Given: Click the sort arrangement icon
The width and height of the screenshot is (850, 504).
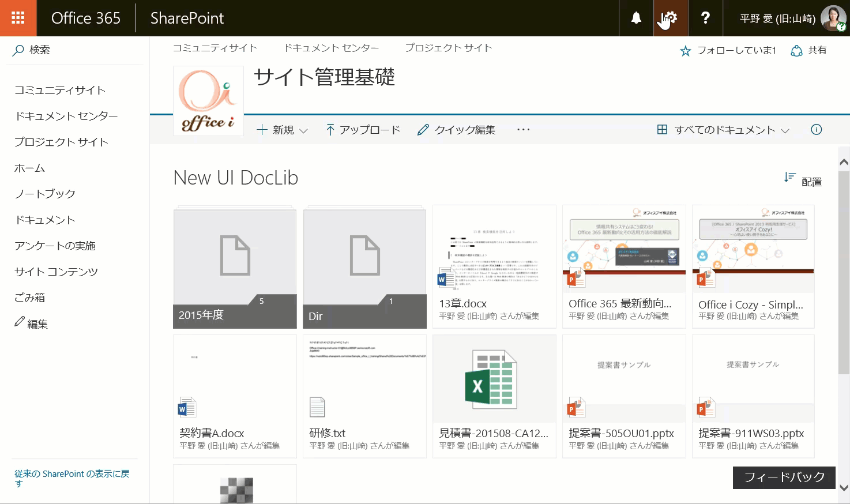Looking at the screenshot, I should pos(789,177).
